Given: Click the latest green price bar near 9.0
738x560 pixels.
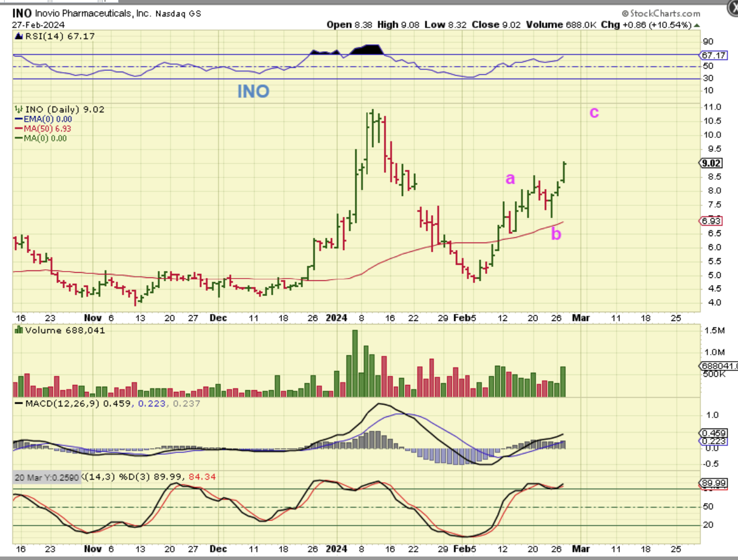Looking at the screenshot, I should click(564, 173).
